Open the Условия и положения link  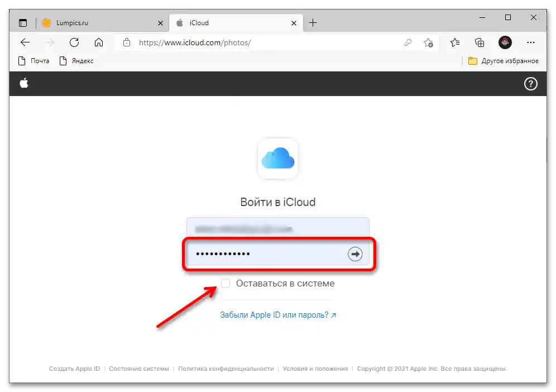click(315, 369)
